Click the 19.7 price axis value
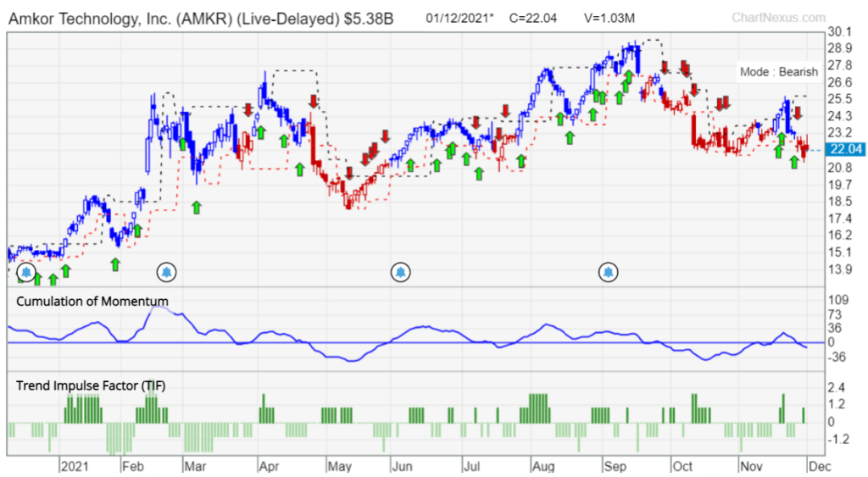868x477 pixels. pos(839,184)
